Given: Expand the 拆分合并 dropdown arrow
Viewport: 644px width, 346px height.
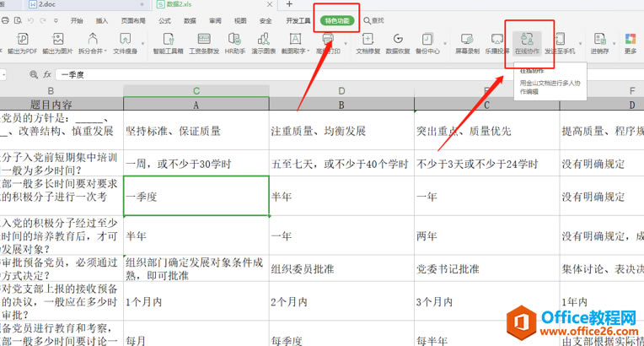Looking at the screenshot, I should point(105,51).
